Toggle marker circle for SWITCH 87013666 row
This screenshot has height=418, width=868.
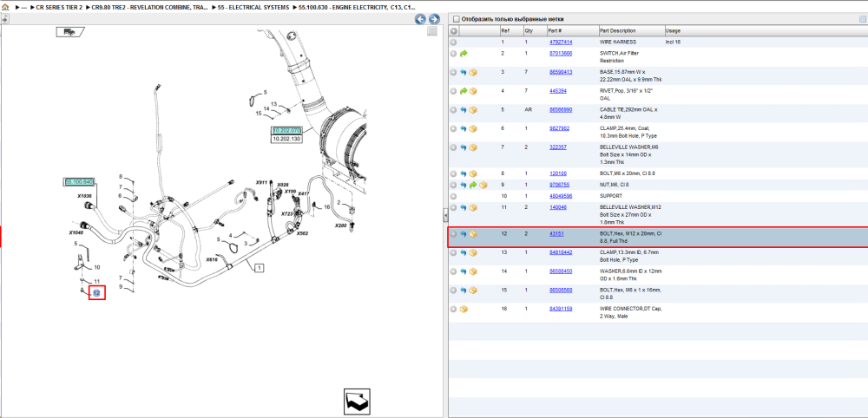tap(453, 54)
